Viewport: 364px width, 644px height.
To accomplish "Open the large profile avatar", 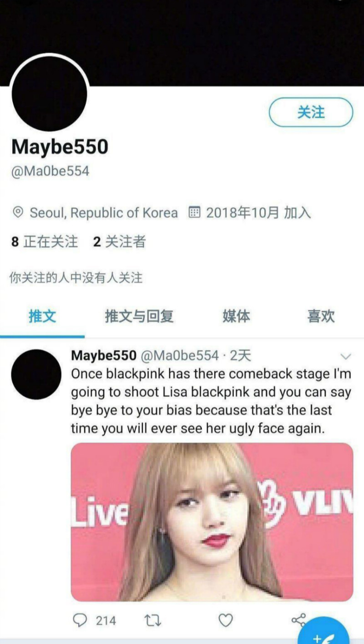I will (x=49, y=93).
